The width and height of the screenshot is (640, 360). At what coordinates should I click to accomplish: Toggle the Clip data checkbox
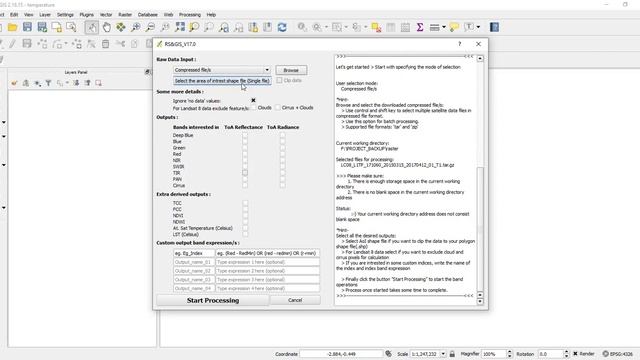[x=280, y=80]
